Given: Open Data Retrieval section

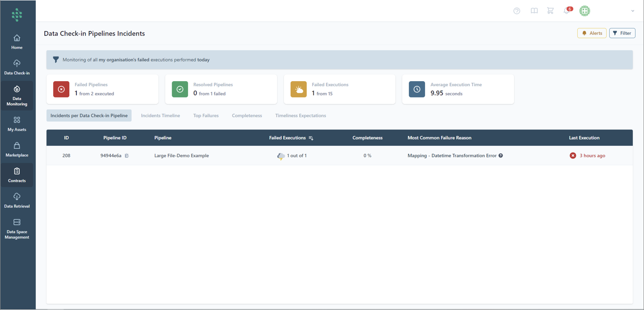Looking at the screenshot, I should (x=17, y=200).
